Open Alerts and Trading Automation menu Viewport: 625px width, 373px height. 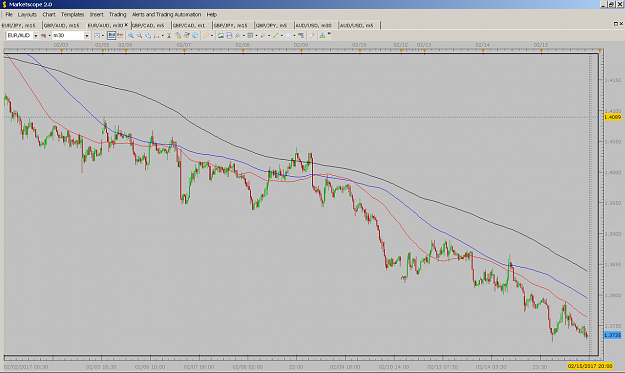pos(166,14)
